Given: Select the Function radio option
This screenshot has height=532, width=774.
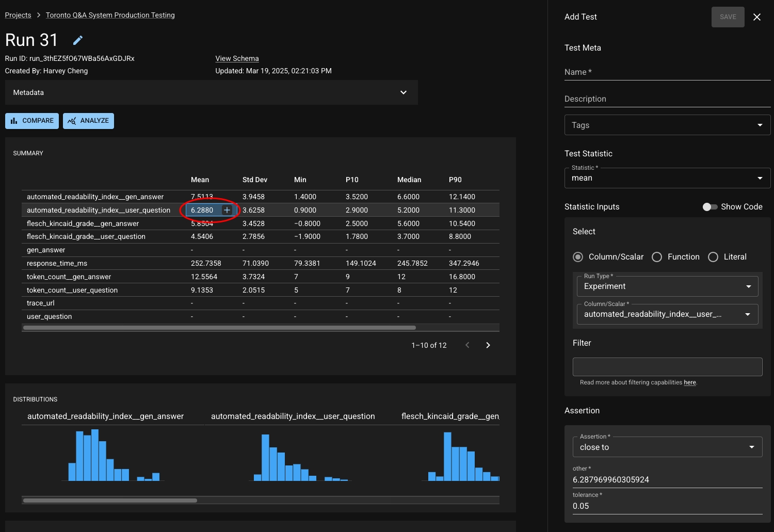Looking at the screenshot, I should click(657, 257).
